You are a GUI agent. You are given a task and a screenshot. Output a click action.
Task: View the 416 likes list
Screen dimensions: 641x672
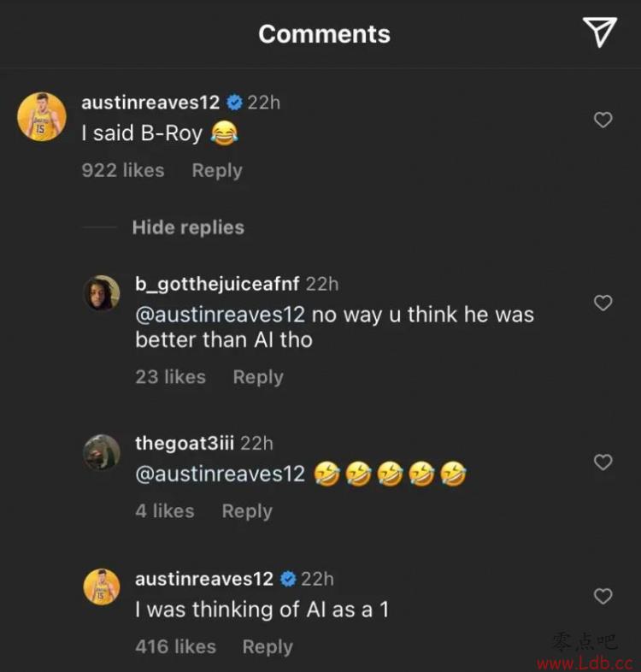pos(176,646)
